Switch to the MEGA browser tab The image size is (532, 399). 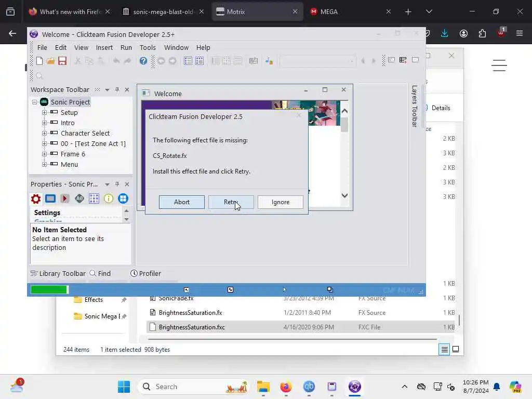[x=351, y=11]
